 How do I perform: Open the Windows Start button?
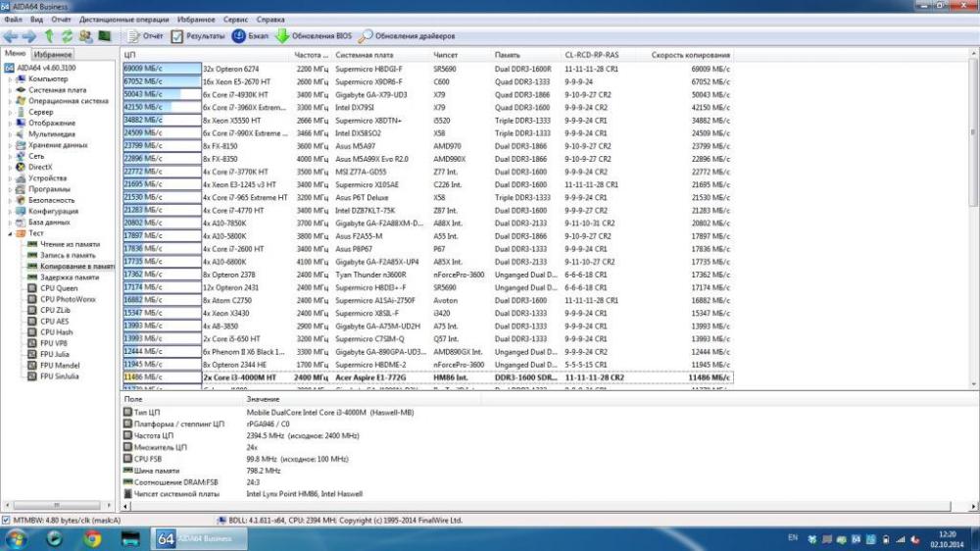(x=16, y=538)
